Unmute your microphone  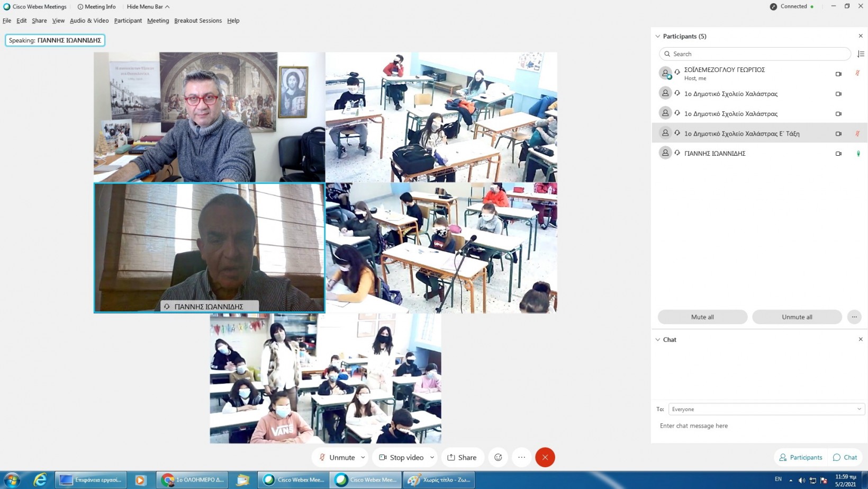click(x=337, y=457)
